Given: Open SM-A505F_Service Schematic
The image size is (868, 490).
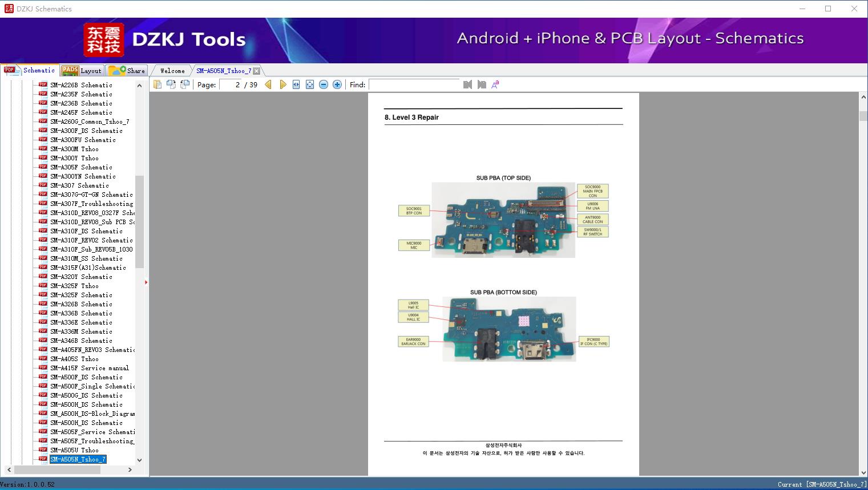Looking at the screenshot, I should coord(92,432).
